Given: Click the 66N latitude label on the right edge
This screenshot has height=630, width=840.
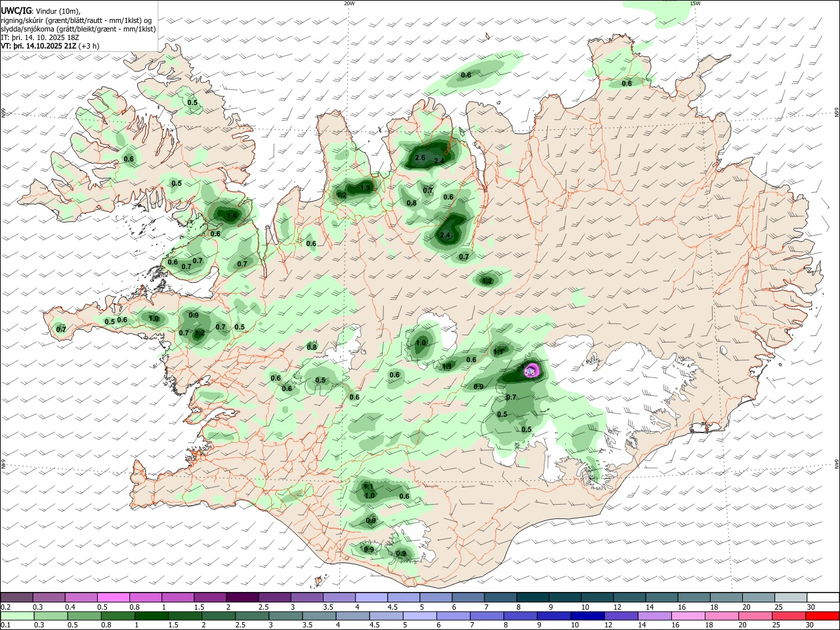Looking at the screenshot, I should pyautogui.click(x=837, y=114).
